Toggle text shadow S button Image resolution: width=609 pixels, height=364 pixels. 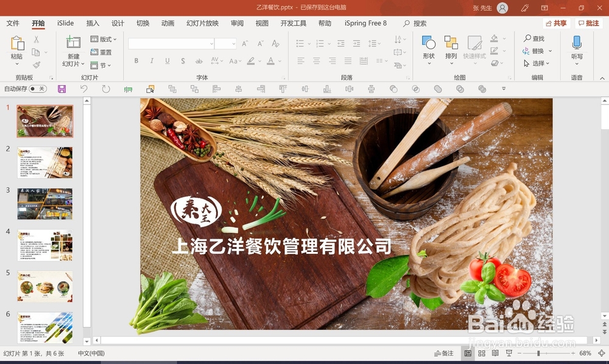[x=183, y=61]
